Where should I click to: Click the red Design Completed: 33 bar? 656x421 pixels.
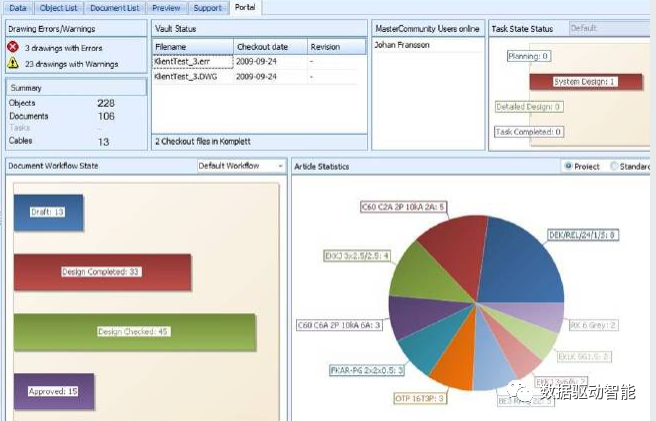102,272
